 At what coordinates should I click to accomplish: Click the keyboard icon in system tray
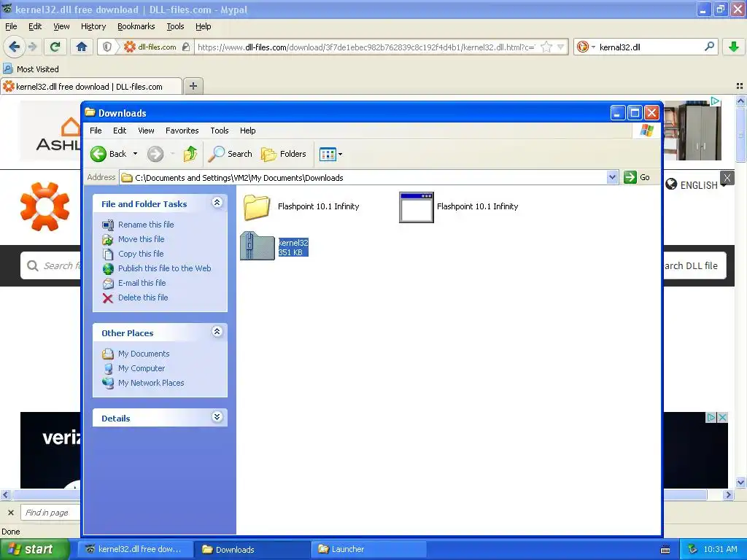point(665,550)
